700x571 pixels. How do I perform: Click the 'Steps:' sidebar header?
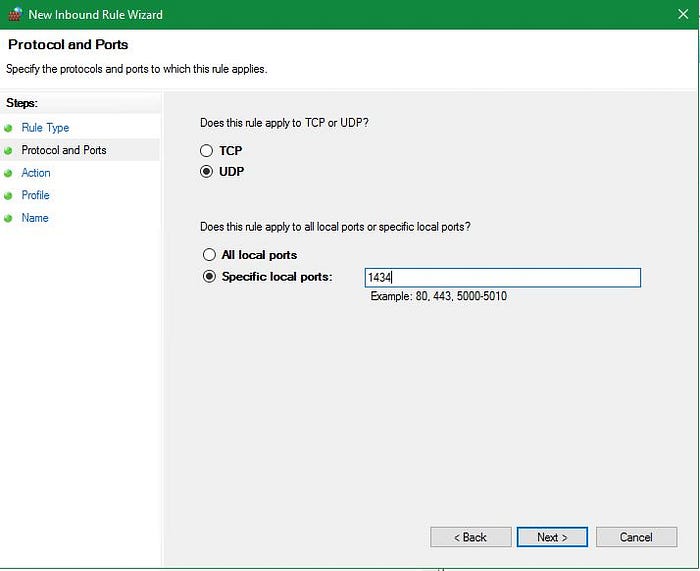(22, 103)
